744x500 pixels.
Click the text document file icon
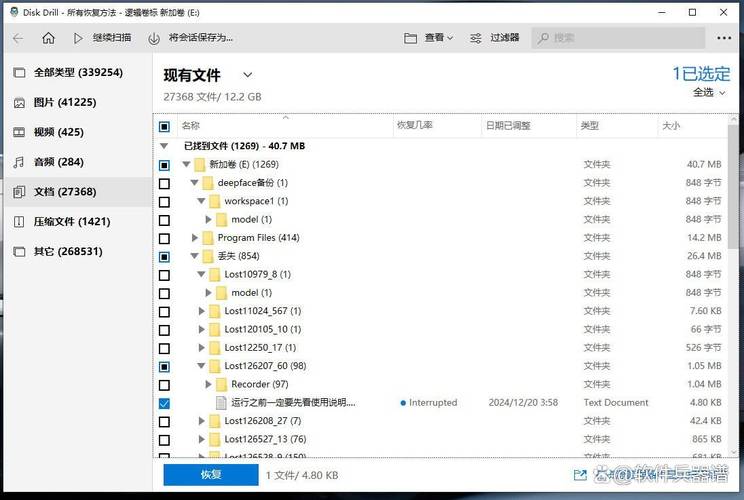pos(221,403)
